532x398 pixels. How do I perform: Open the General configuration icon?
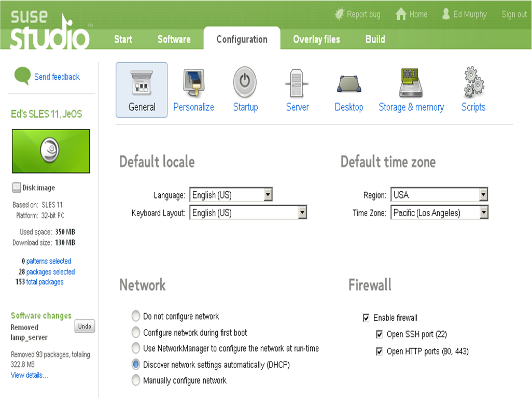[142, 83]
